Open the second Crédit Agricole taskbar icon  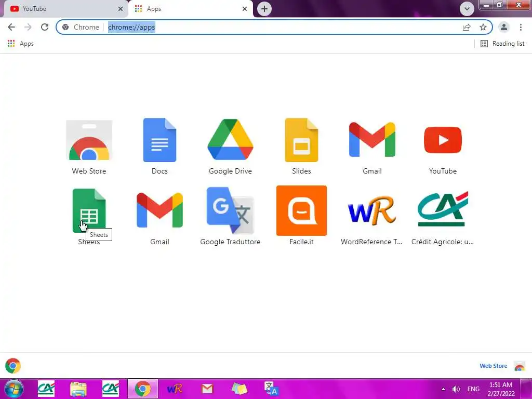point(111,389)
